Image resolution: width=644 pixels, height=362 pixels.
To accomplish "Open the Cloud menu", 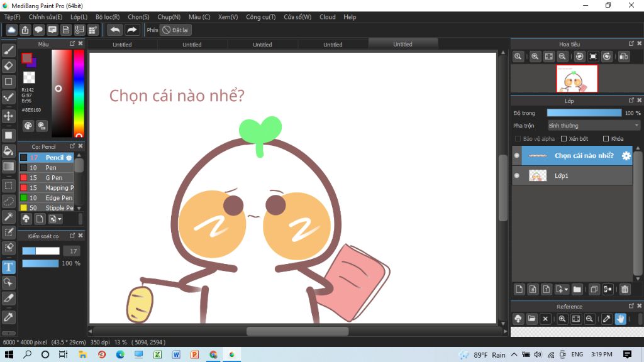I will click(327, 17).
